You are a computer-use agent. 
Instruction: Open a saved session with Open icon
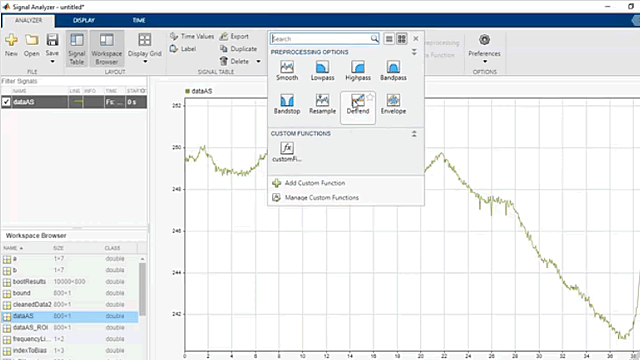[x=31, y=40]
